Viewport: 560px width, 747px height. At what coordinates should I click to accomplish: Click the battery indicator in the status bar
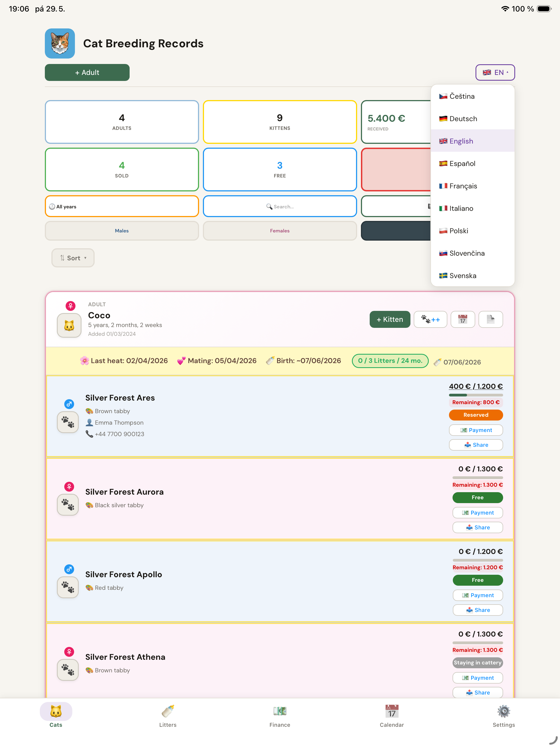[544, 9]
